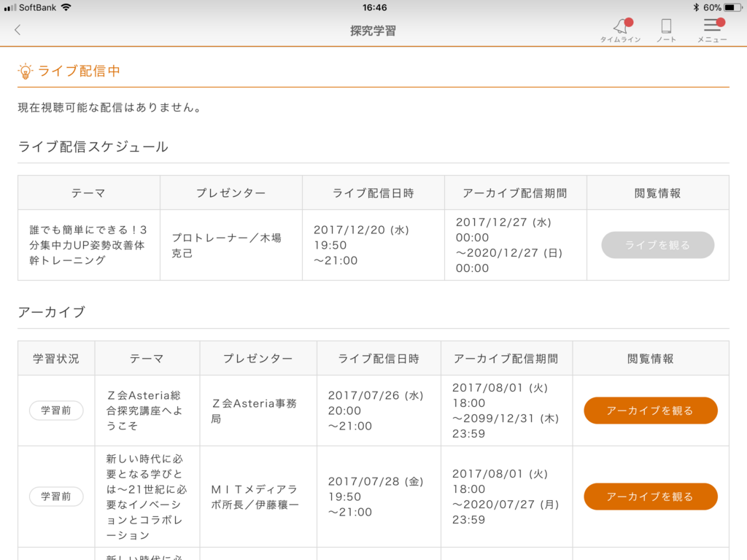Open the ノート icon
This screenshot has width=747, height=560.
[x=666, y=31]
